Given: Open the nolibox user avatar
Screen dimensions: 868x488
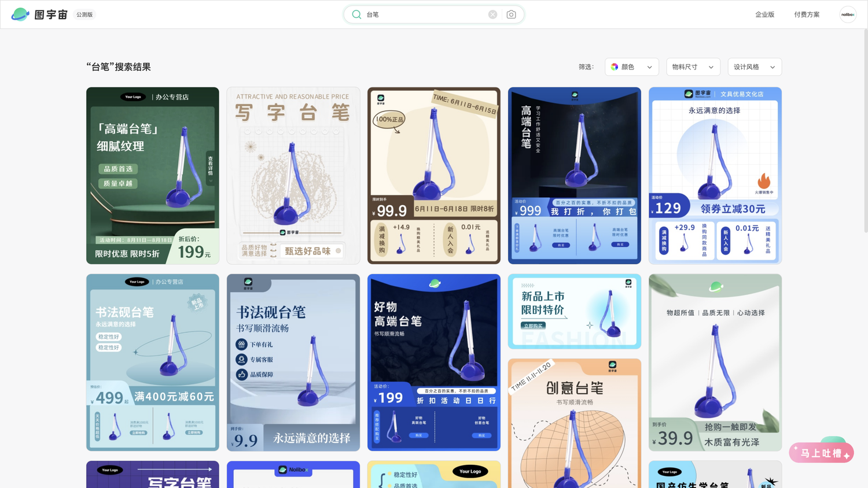Looking at the screenshot, I should tap(848, 14).
